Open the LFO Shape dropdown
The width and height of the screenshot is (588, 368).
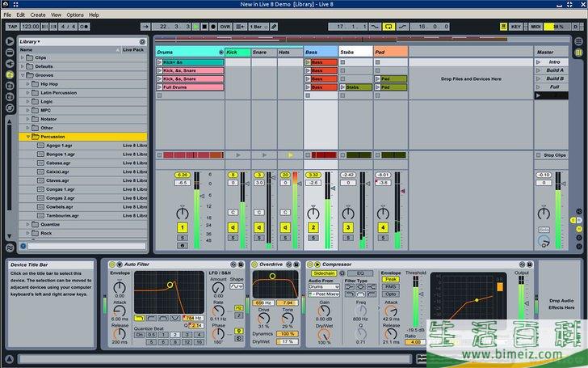[x=237, y=286]
